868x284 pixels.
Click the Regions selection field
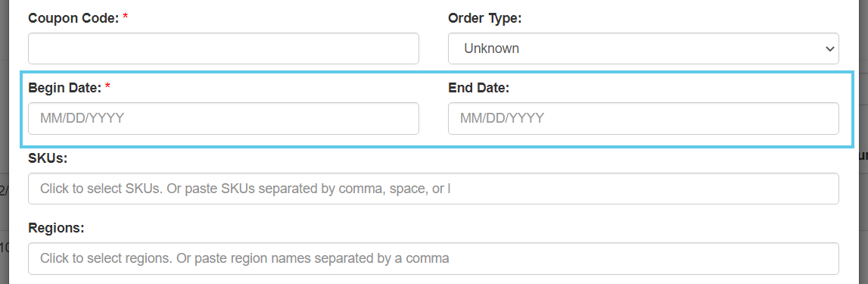click(434, 258)
